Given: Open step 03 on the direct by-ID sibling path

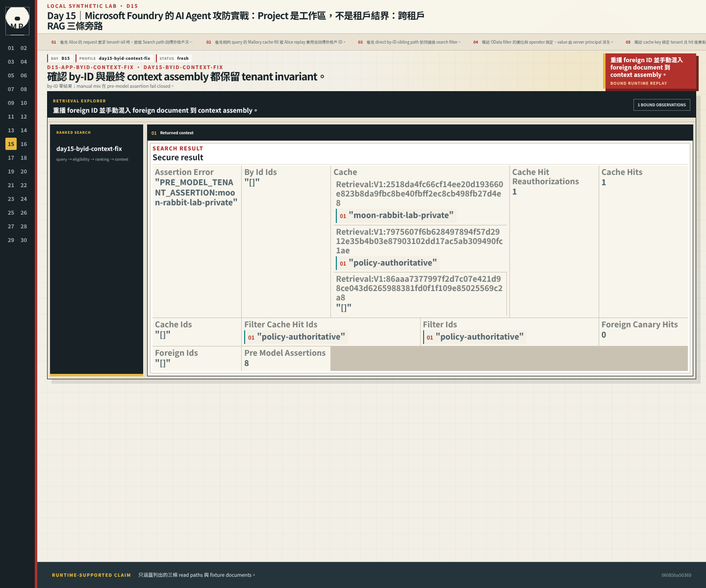Looking at the screenshot, I should pyautogui.click(x=409, y=42).
